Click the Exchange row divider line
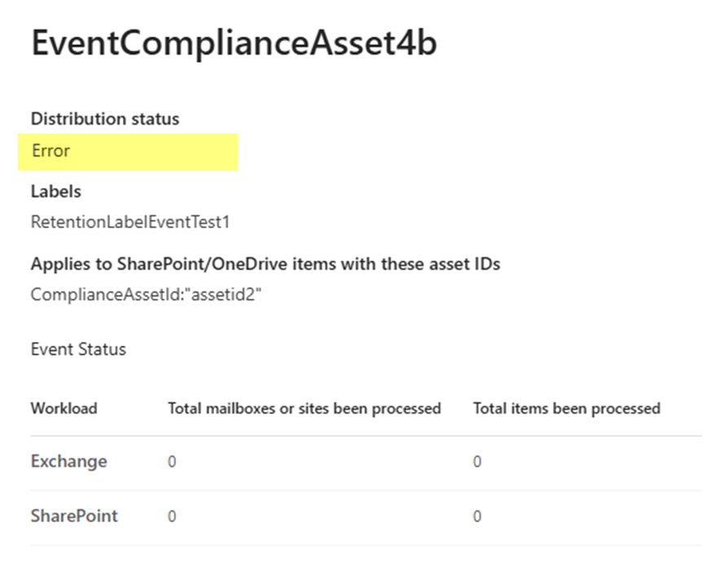Image resolution: width=711 pixels, height=588 pixels. 366,490
